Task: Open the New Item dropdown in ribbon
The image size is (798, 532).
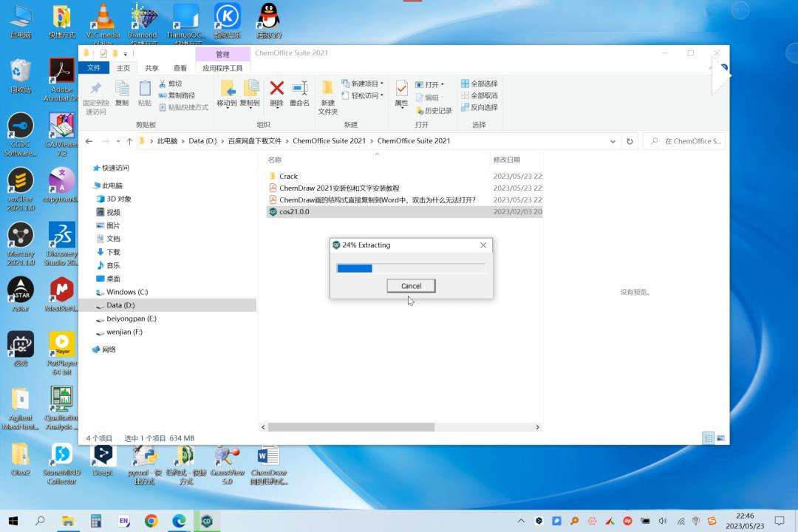Action: pos(362,83)
